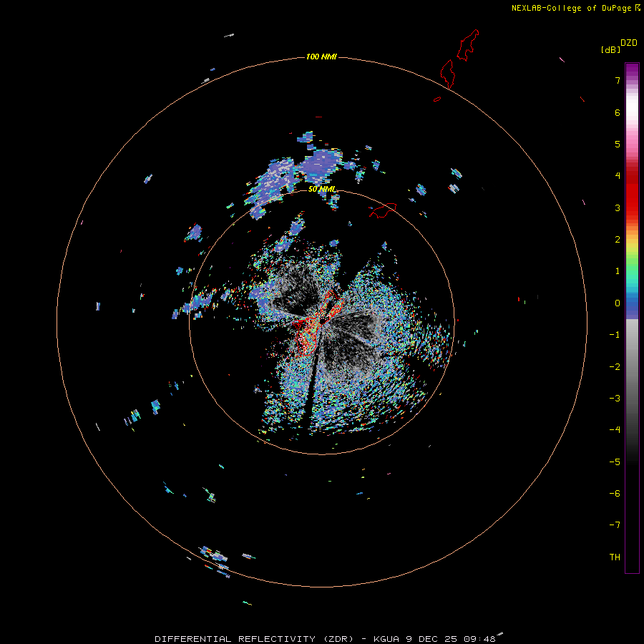
Task: Click the 1 value on the color scale
Action: [x=618, y=271]
